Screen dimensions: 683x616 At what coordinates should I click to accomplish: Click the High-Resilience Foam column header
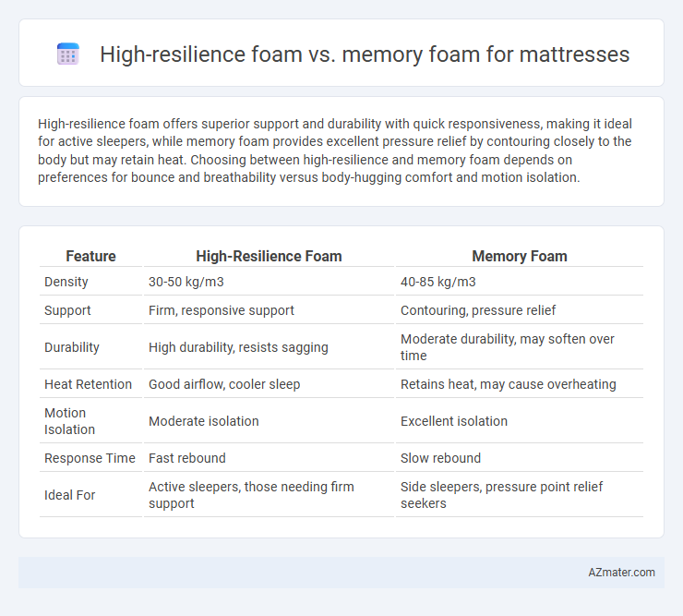pos(269,256)
